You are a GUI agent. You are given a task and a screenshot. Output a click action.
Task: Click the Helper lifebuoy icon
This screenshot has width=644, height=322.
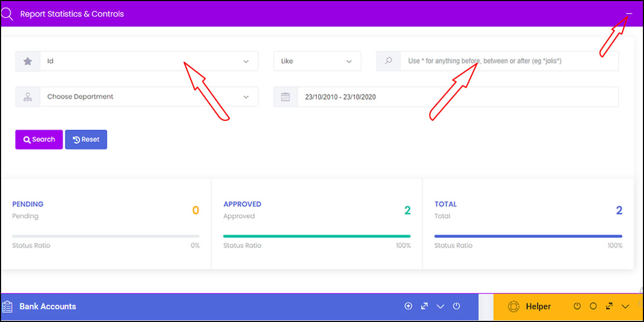point(514,306)
